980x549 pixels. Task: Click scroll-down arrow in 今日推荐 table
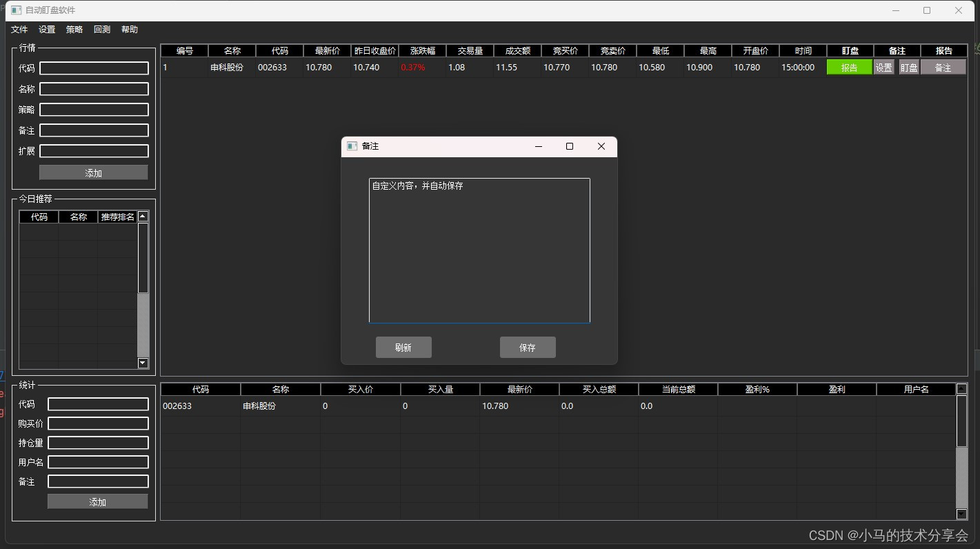(143, 363)
